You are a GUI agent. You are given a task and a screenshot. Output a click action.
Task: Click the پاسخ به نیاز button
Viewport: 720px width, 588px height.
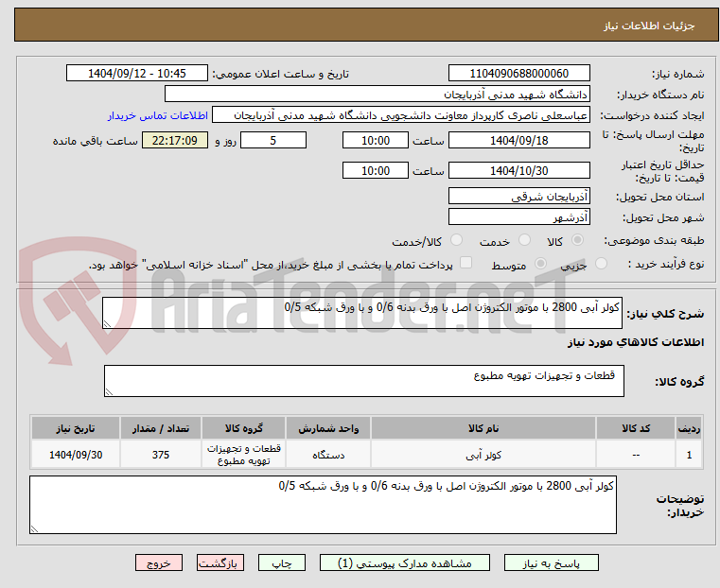point(551,562)
